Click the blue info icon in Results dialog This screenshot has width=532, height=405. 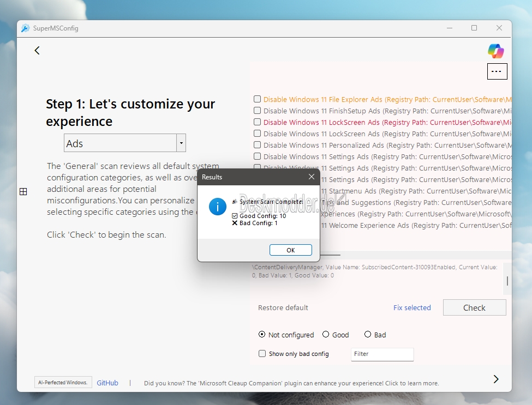point(218,207)
